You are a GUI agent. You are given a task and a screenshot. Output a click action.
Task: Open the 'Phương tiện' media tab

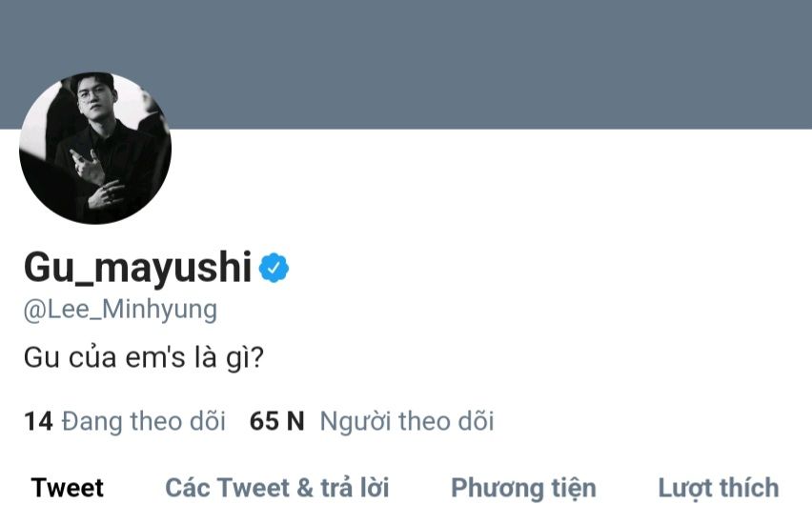click(523, 488)
